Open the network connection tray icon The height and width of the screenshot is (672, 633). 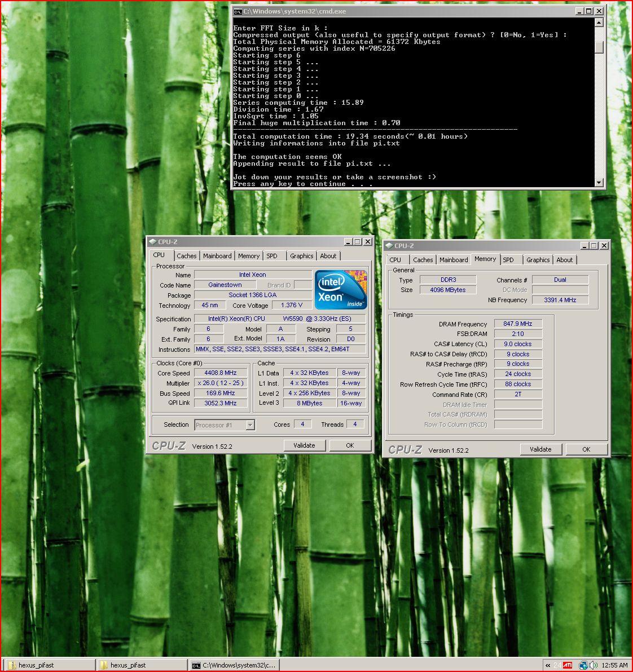point(583,665)
